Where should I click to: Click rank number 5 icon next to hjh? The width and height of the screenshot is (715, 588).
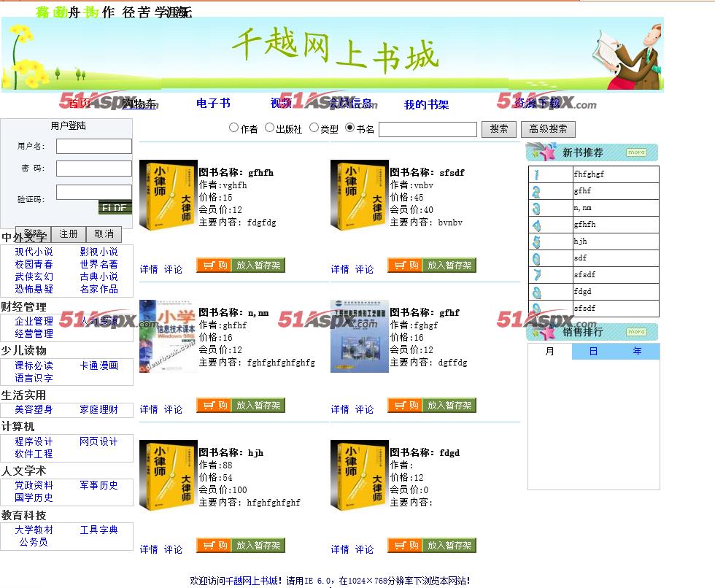[537, 241]
